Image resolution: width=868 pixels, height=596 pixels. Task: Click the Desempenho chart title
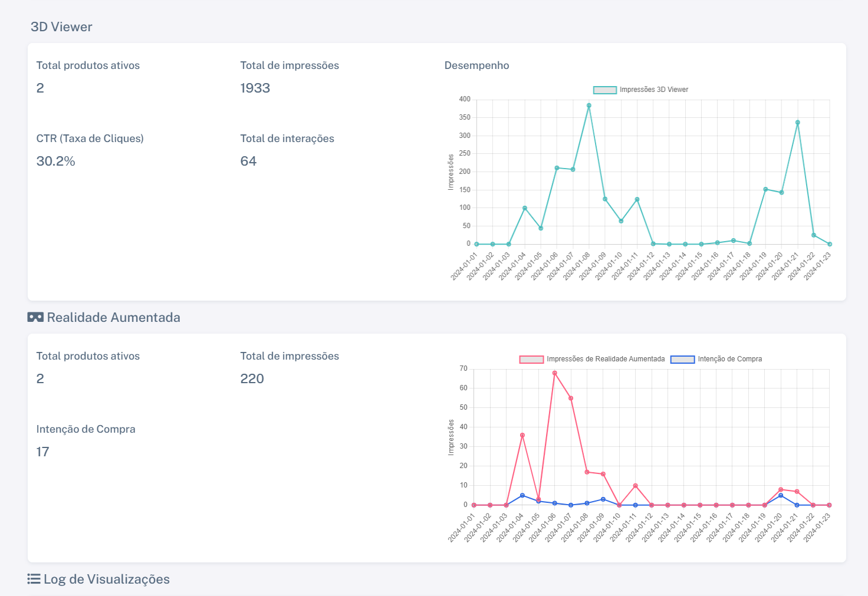pos(476,65)
